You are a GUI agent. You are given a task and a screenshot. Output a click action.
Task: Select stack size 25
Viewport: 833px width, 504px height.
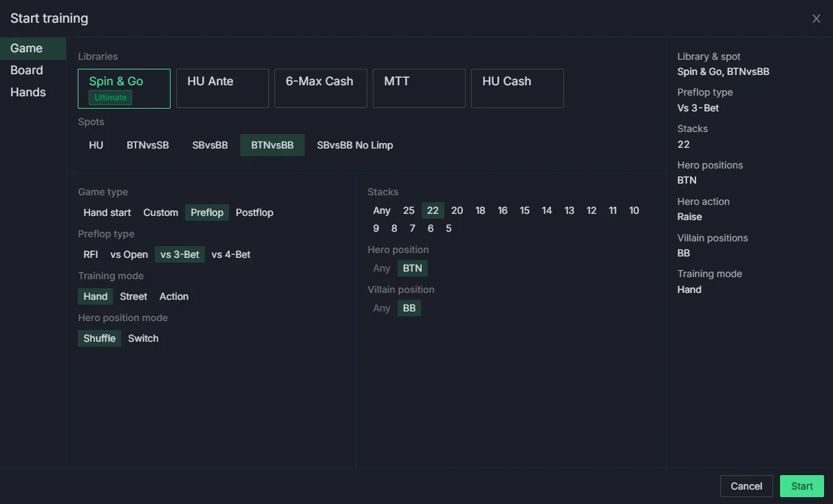[409, 210]
